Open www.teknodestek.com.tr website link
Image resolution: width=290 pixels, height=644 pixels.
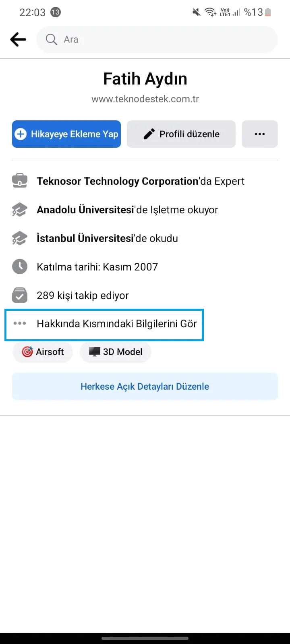(145, 99)
